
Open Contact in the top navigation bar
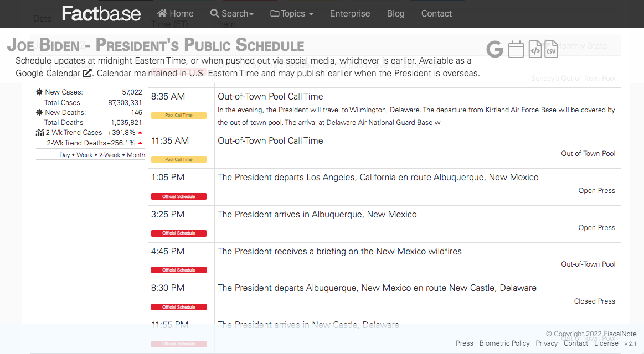tap(436, 13)
